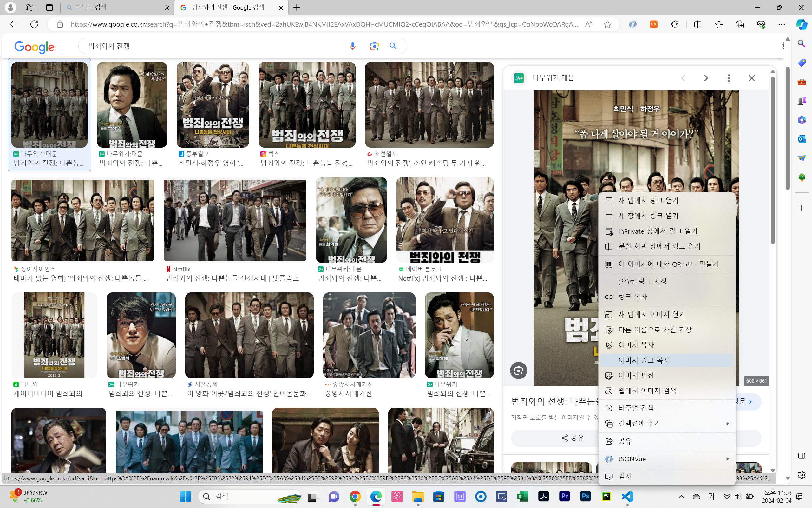
Task: Open the Favorites list icon
Action: pyautogui.click(x=719, y=24)
